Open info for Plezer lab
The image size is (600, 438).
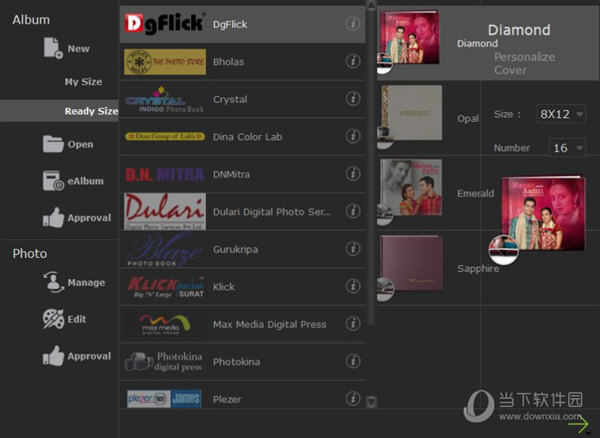[x=353, y=398]
